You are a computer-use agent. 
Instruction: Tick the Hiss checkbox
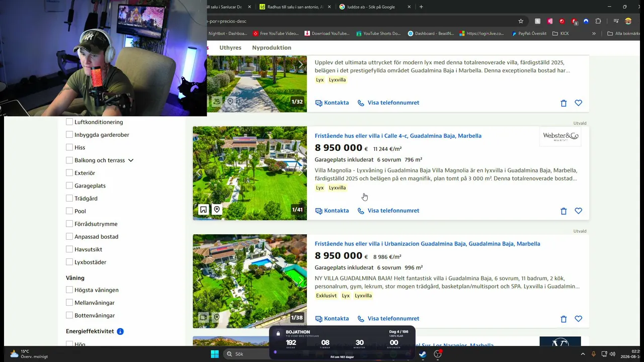69,147
